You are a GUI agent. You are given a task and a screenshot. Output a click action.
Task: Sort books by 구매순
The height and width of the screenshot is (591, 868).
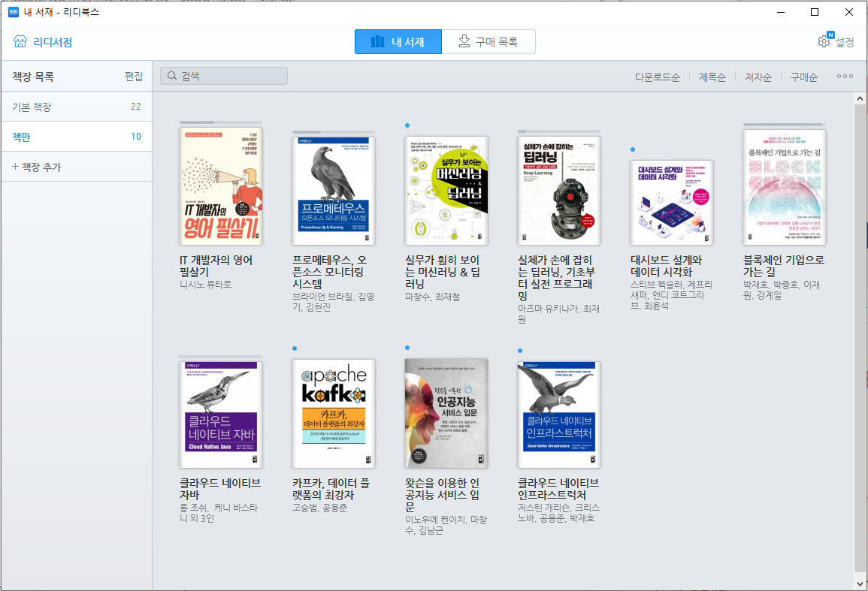[x=804, y=77]
